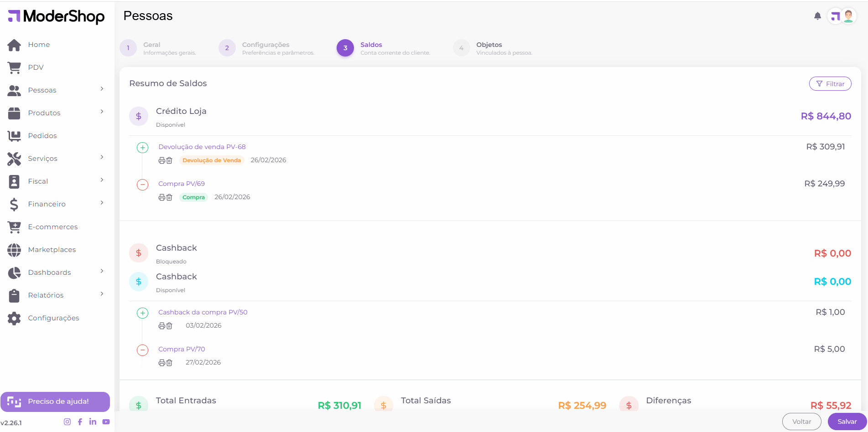Open the PDV page from the sidebar

point(36,67)
